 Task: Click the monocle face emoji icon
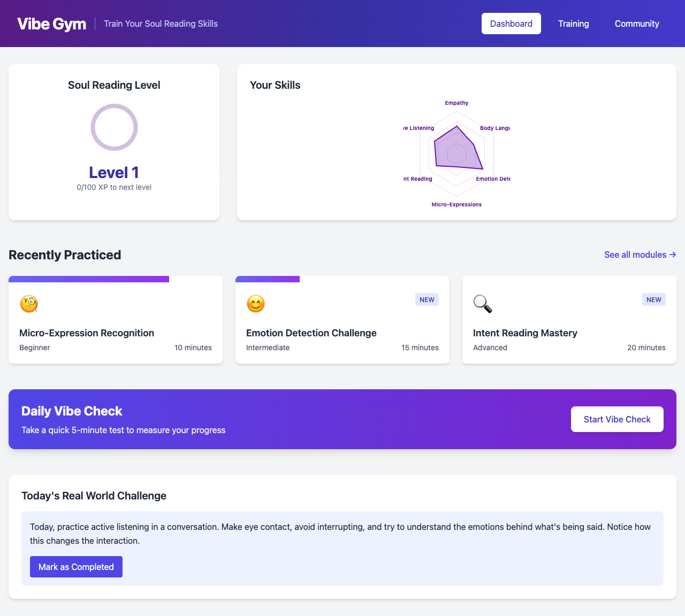coord(29,304)
